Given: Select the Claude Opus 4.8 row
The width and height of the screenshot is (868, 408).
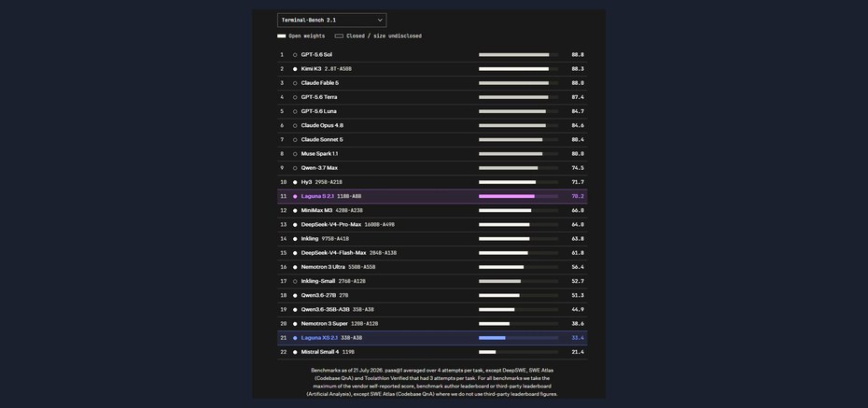Looking at the screenshot, I should tap(432, 126).
